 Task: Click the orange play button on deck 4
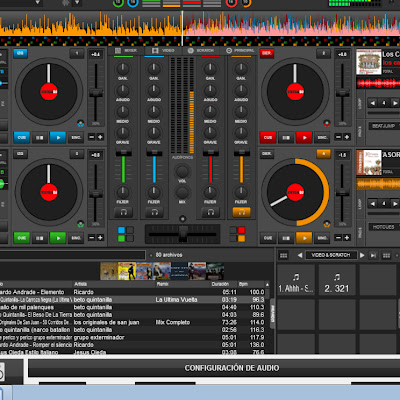[x=304, y=238]
